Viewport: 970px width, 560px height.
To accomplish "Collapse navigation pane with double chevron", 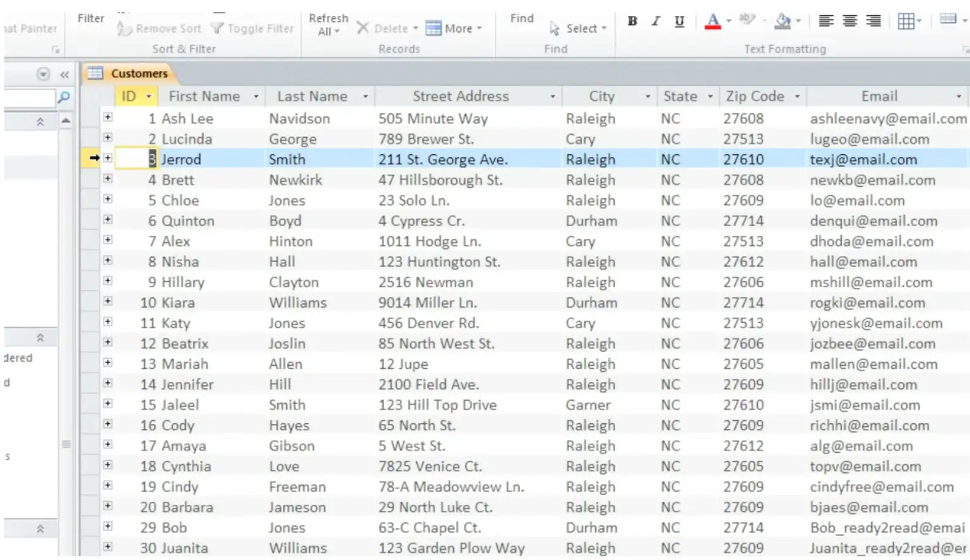I will pyautogui.click(x=64, y=75).
